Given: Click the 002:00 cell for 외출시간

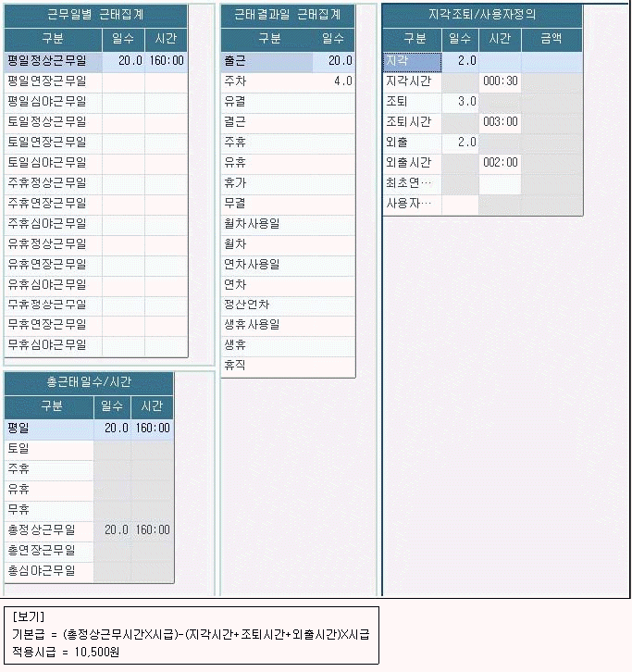Looking at the screenshot, I should 500,163.
